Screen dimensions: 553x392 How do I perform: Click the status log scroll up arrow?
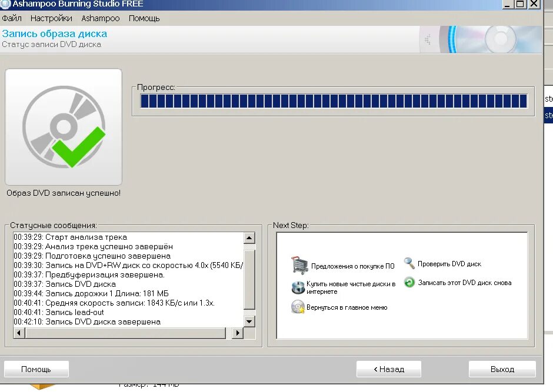(x=249, y=238)
